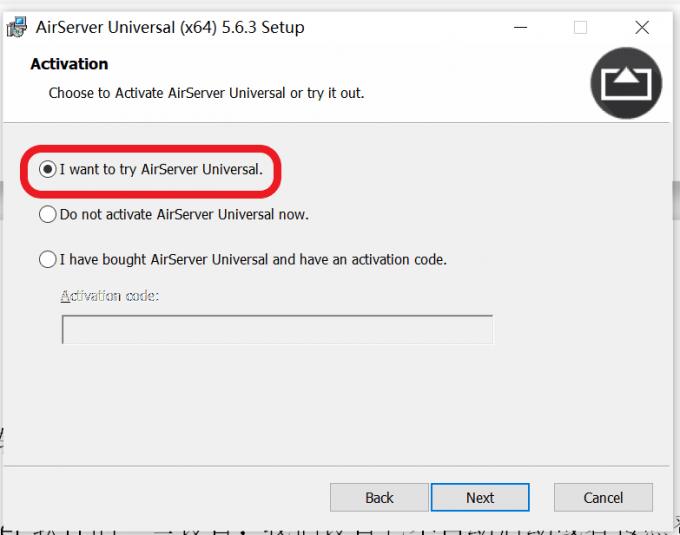Click the Choose to Activate description text
This screenshot has width=680, height=535.
(x=206, y=93)
